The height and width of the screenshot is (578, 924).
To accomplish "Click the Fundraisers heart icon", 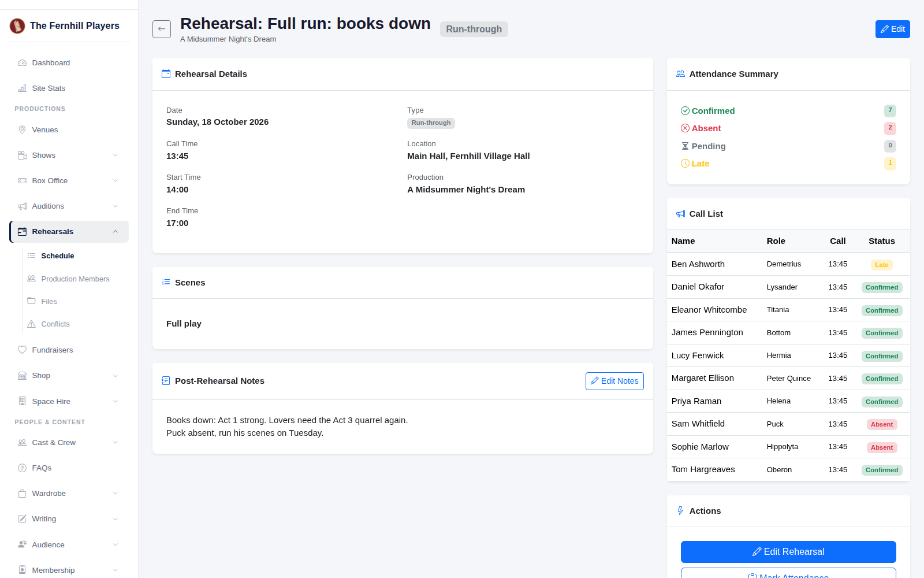I will pos(23,350).
